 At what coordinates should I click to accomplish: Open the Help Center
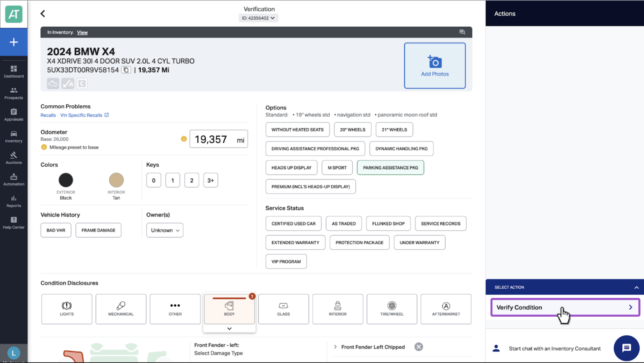tap(14, 223)
